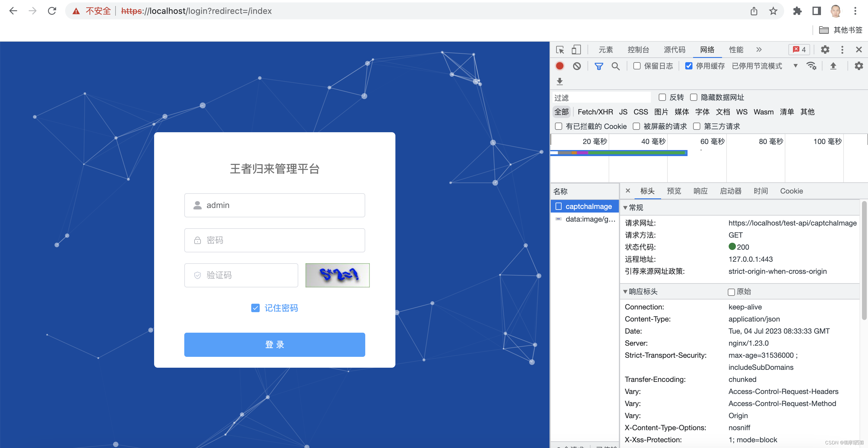This screenshot has height=448, width=868.
Task: Click the 密码 password field
Action: coord(274,240)
